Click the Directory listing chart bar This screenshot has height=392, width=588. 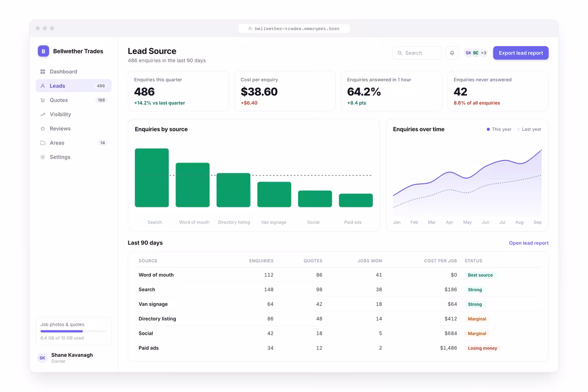(x=233, y=190)
